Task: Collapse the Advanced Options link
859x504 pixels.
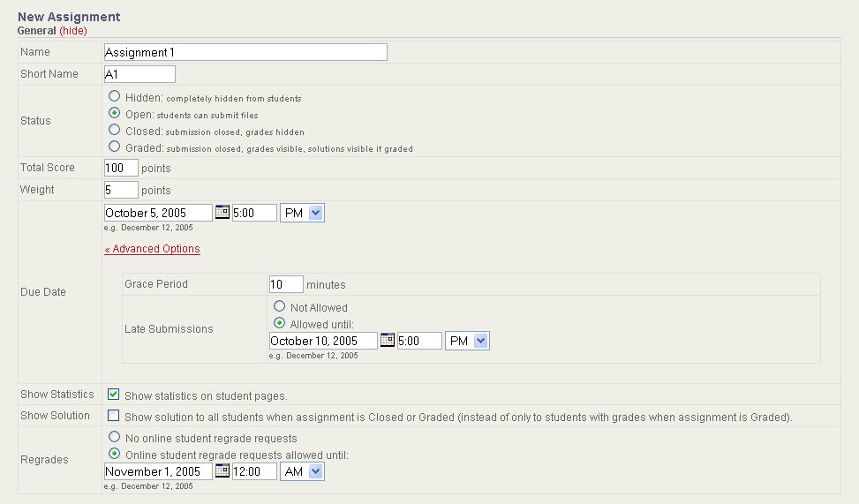Action: point(152,249)
